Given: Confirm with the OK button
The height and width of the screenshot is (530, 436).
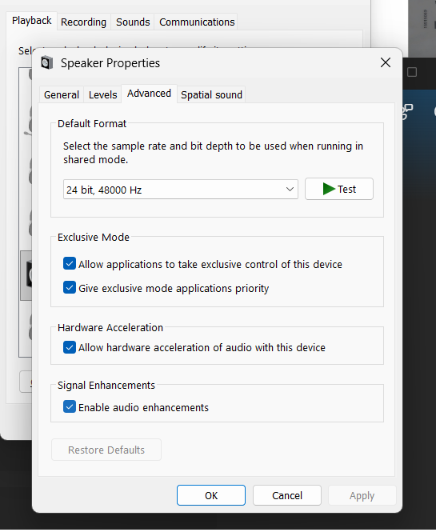Looking at the screenshot, I should click(211, 496).
